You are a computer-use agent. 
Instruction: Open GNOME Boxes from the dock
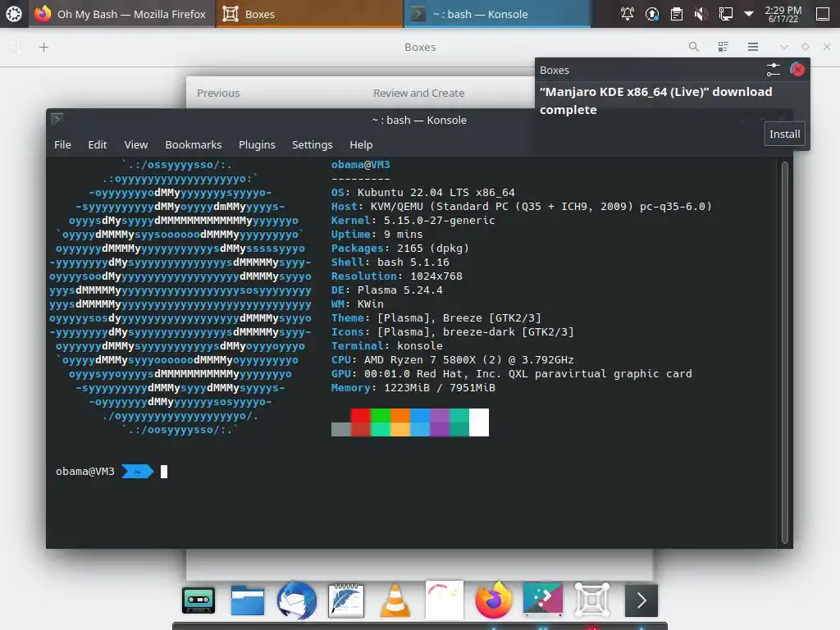tap(592, 600)
